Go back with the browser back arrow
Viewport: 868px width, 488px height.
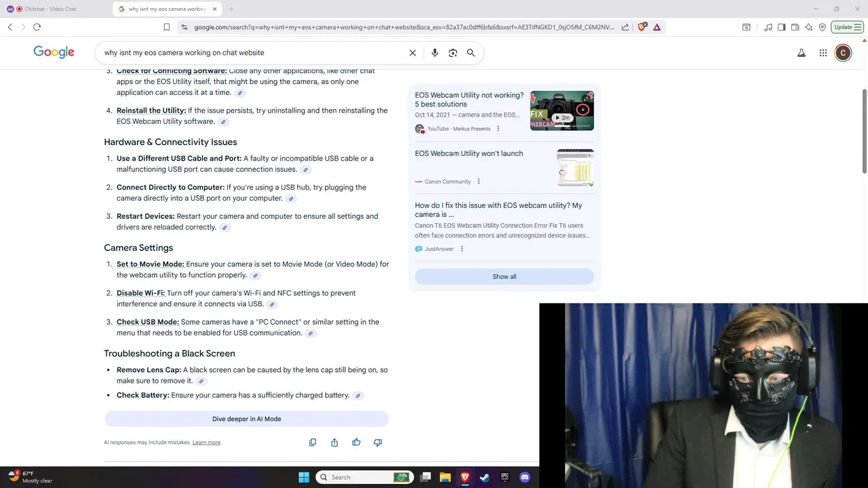tap(9, 27)
